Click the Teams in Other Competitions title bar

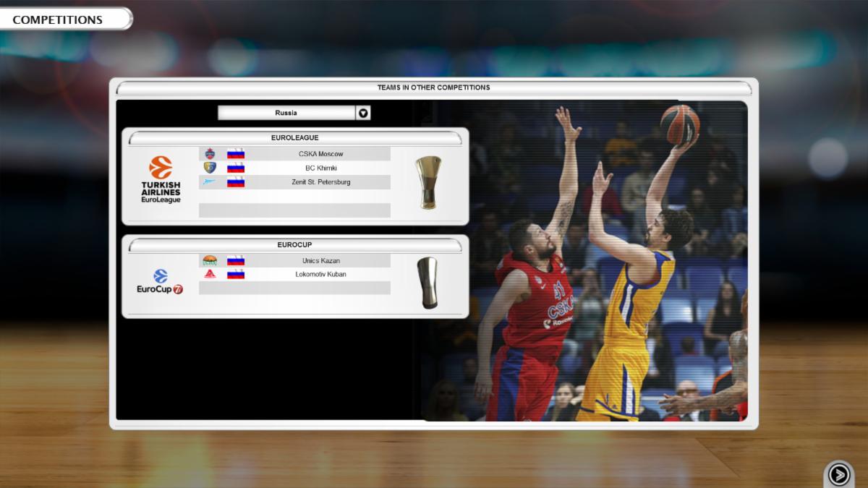[x=433, y=87]
